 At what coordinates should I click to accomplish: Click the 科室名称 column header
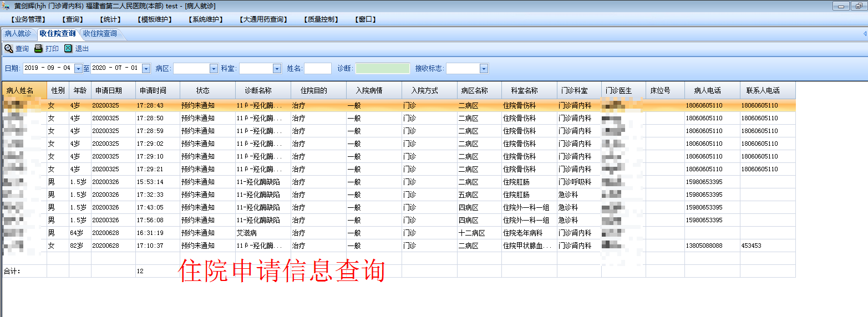tap(529, 90)
